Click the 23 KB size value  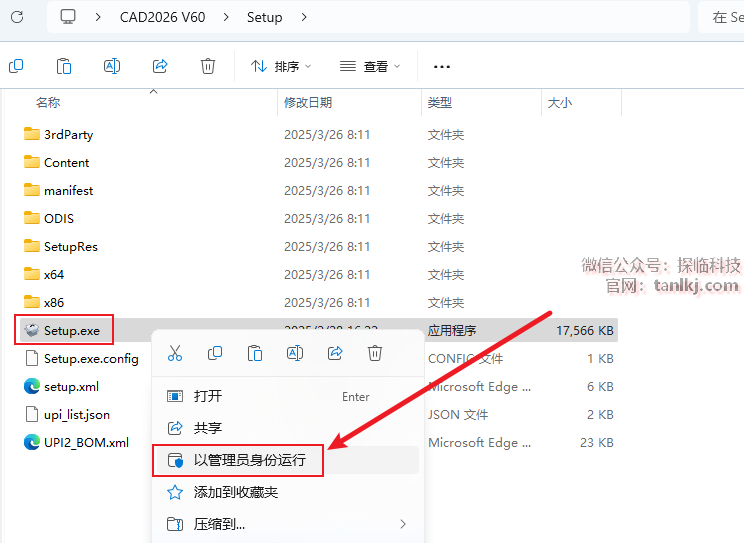(x=596, y=442)
